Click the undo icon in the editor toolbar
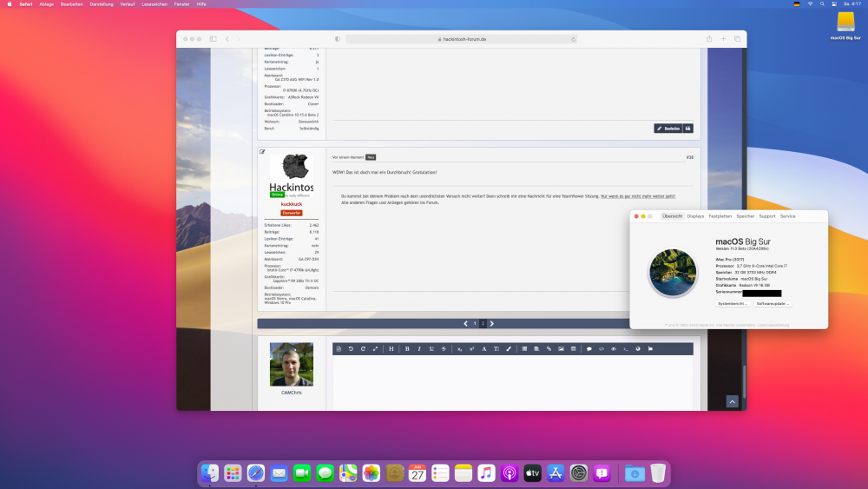The width and height of the screenshot is (868, 489). 351,349
